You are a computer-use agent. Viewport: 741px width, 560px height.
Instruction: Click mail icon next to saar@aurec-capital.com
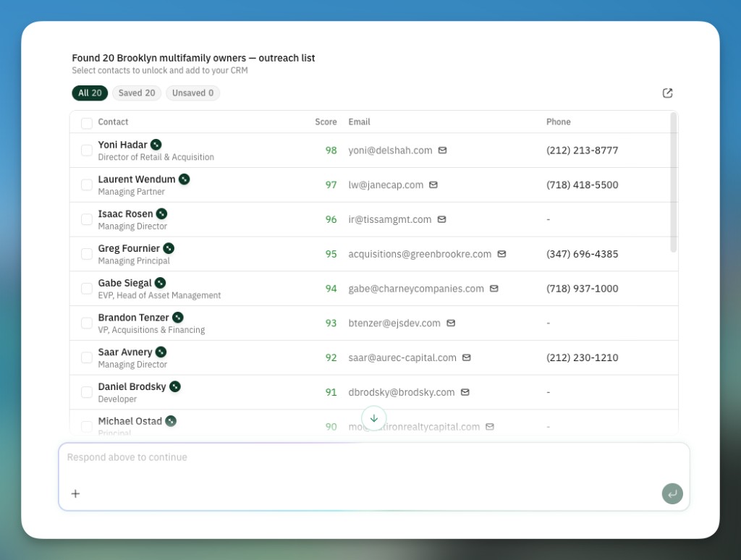[467, 357]
